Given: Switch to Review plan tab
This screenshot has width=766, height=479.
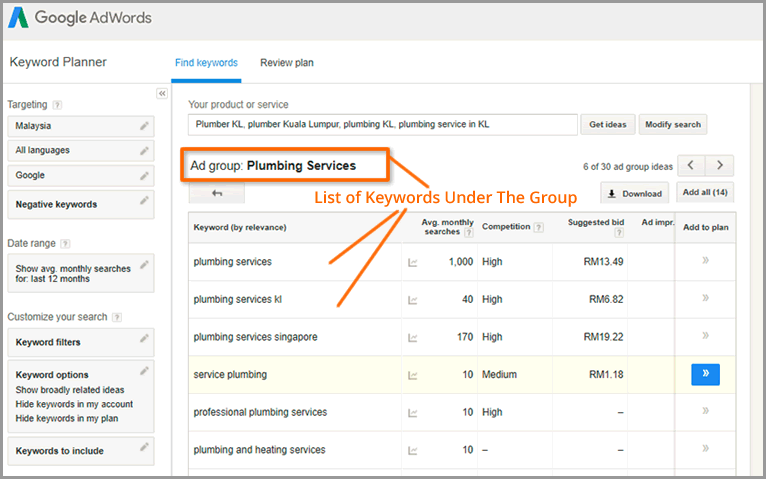Looking at the screenshot, I should [x=287, y=63].
